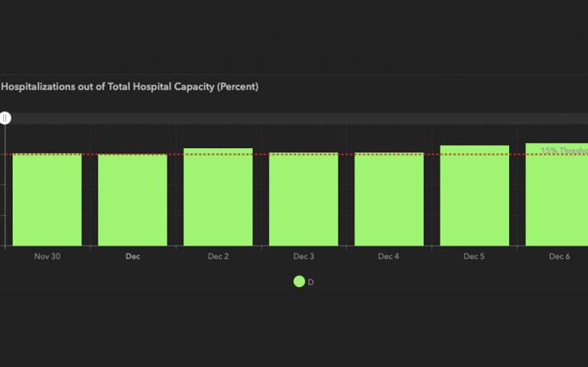Select the Dec 3 bar
Screen dimensions: 588x367
(x=304, y=200)
